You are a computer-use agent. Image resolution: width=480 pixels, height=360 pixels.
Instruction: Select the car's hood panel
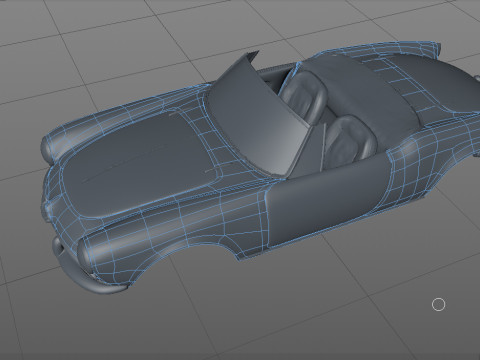pos(140,163)
